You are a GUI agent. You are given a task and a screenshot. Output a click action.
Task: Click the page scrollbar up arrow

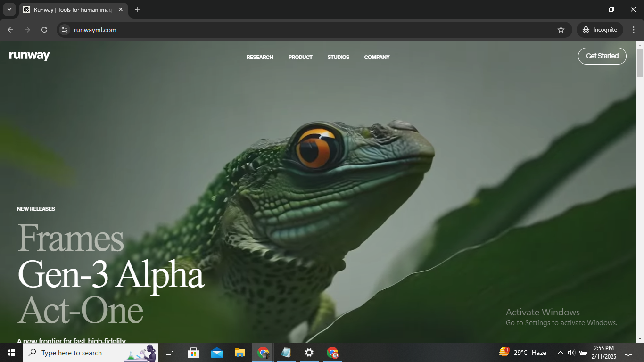[x=640, y=45]
